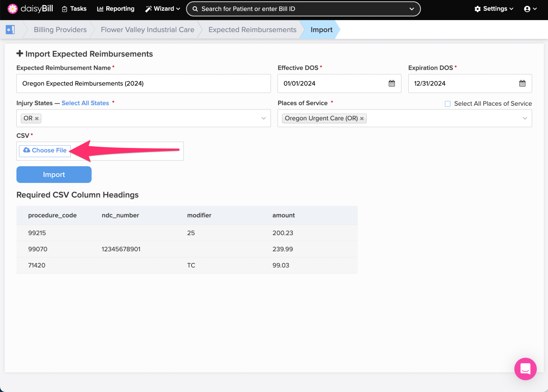Open Expiration DOS calendar picker

tap(522, 83)
